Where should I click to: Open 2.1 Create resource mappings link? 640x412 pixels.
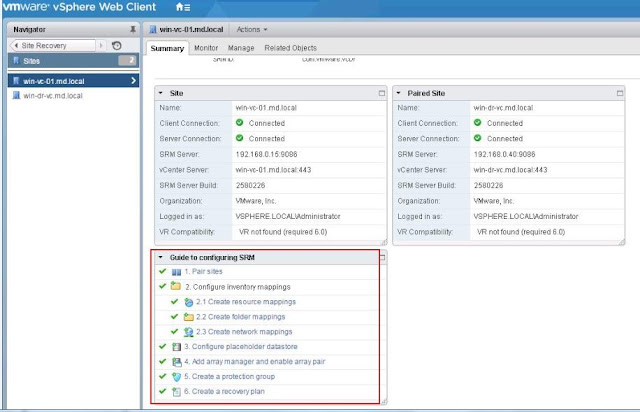click(246, 302)
